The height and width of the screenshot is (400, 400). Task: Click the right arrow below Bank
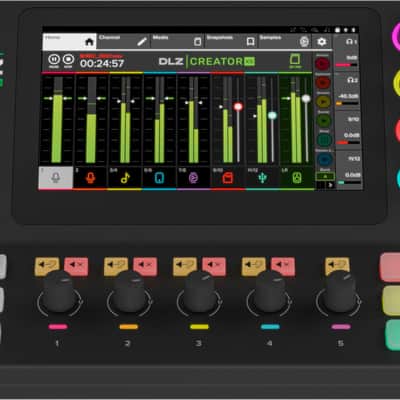click(x=330, y=185)
